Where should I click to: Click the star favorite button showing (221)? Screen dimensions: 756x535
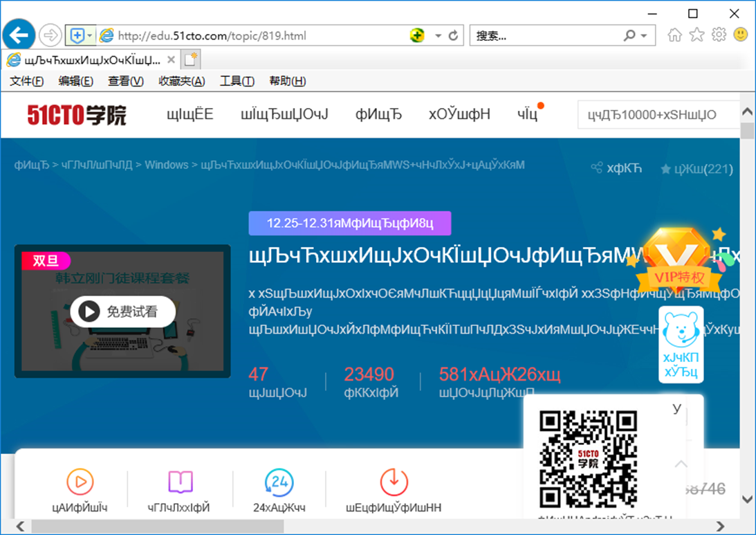click(x=697, y=169)
